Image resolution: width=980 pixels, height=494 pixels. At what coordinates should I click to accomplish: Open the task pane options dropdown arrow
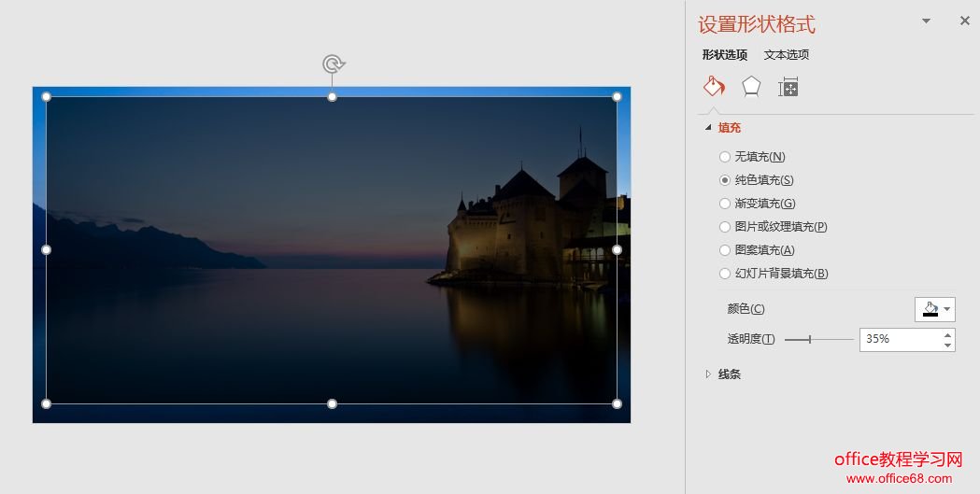926,21
